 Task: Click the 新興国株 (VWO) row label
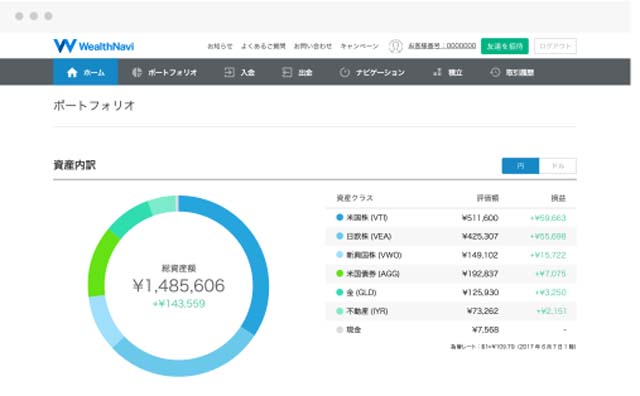(x=374, y=255)
